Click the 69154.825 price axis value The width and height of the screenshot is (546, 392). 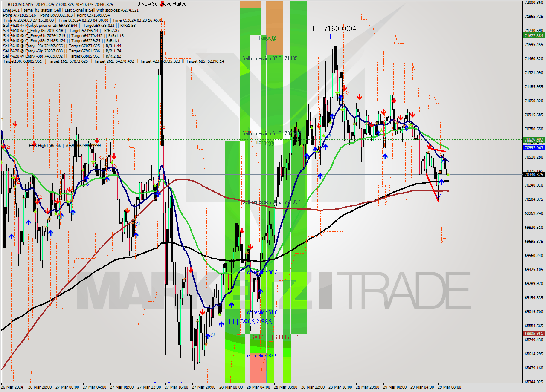coord(533,297)
